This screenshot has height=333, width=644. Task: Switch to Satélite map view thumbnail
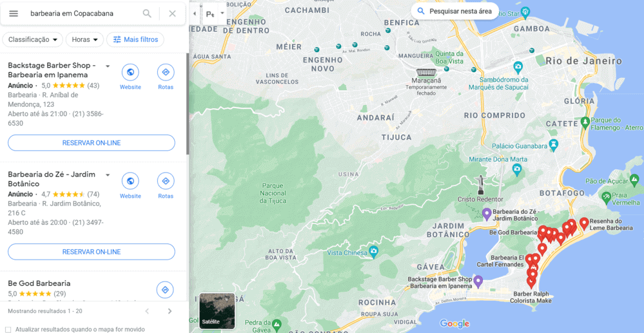coord(217,311)
